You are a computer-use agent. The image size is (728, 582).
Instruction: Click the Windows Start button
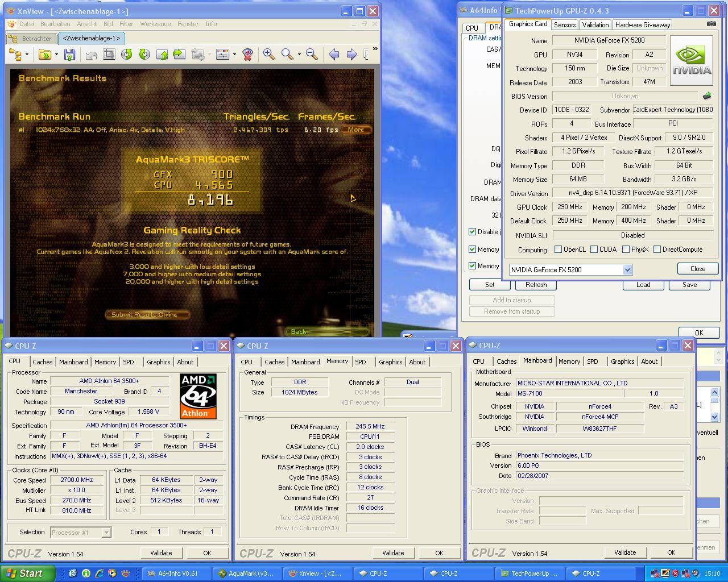(27, 573)
